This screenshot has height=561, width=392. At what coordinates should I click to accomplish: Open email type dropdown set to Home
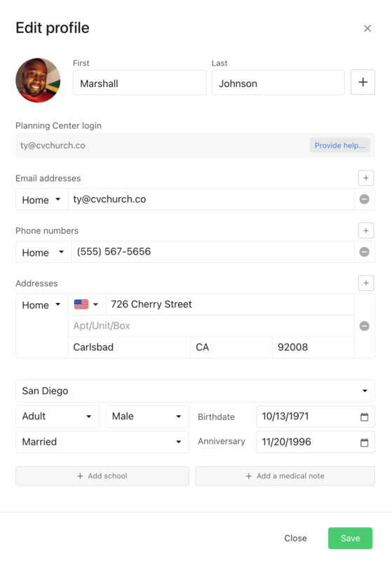42,200
